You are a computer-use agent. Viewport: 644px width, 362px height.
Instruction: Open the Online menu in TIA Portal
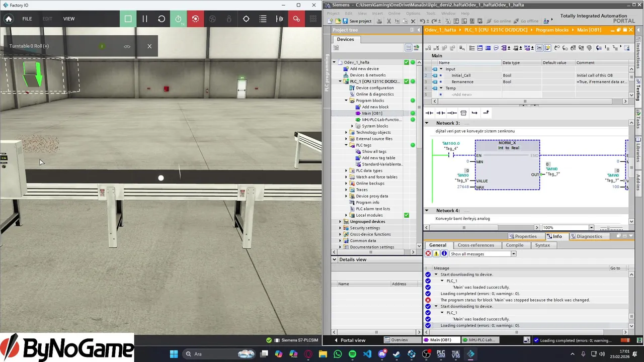click(x=394, y=14)
